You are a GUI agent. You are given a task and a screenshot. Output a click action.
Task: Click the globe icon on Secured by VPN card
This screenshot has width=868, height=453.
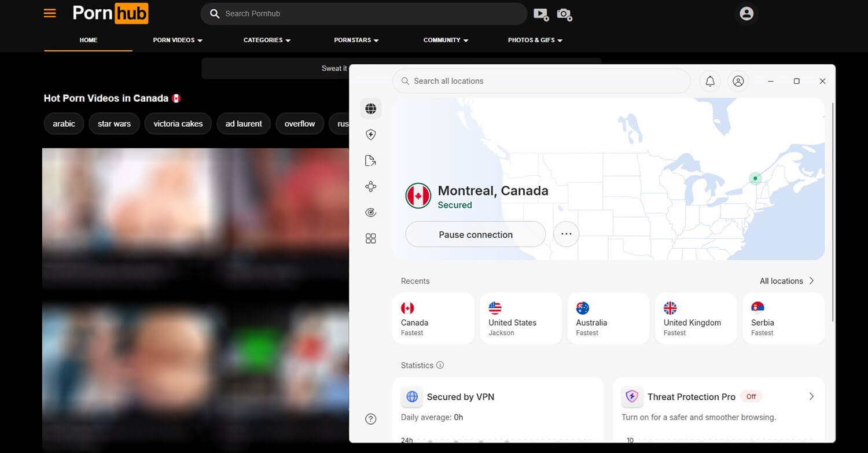point(412,397)
